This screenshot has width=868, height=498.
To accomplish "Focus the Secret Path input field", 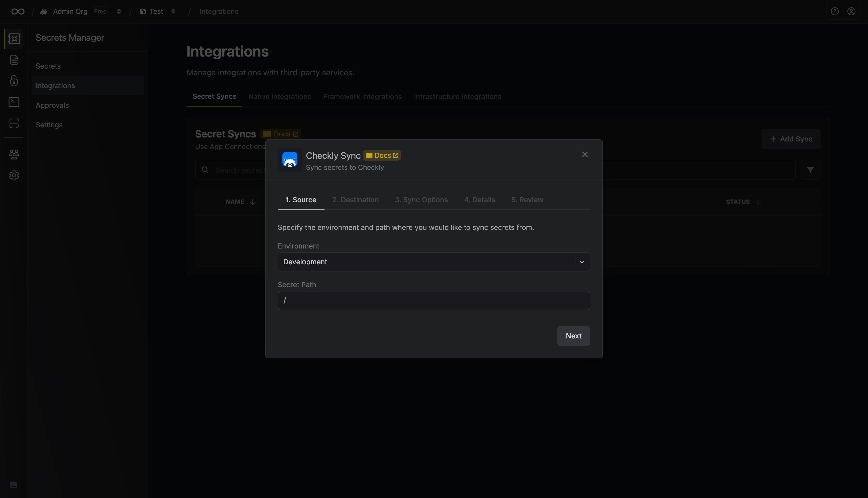I will [434, 301].
